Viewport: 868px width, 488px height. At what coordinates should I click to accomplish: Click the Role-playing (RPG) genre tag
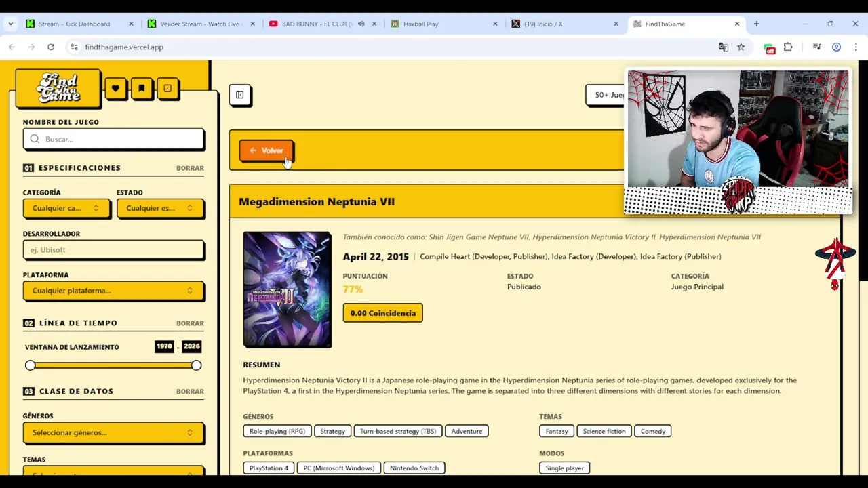tap(277, 431)
